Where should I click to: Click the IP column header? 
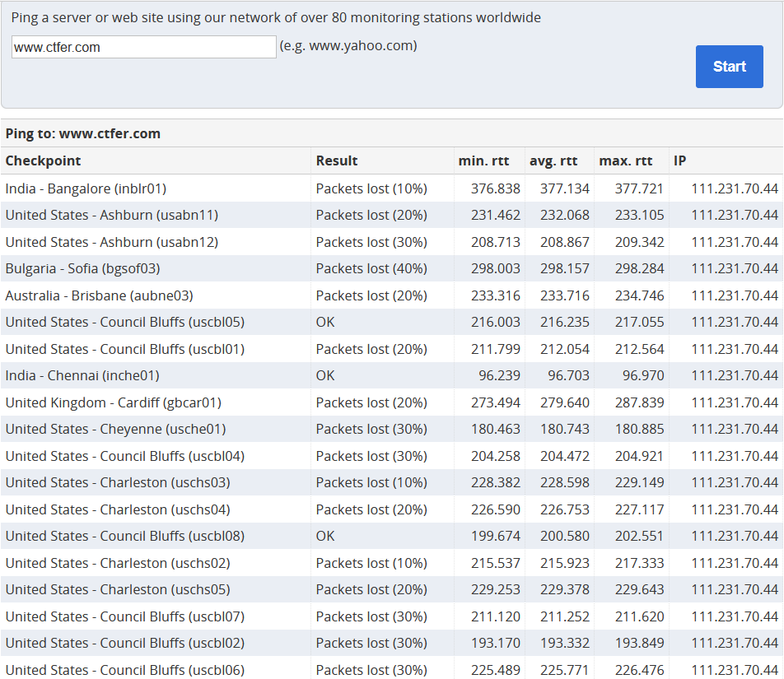(680, 160)
